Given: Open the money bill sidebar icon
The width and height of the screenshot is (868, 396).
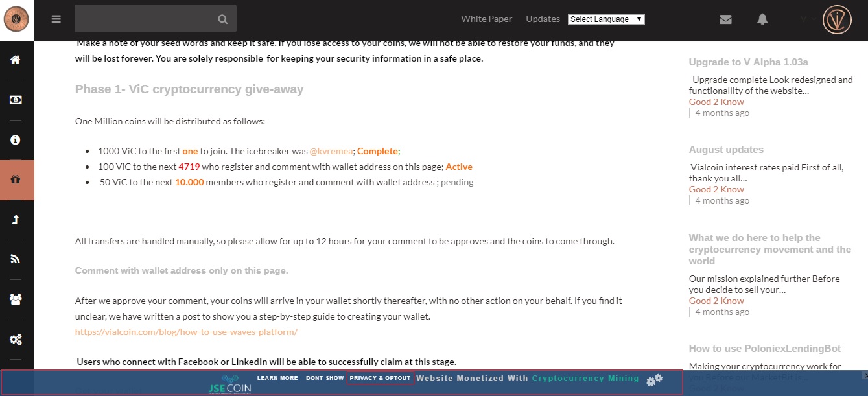Looking at the screenshot, I should click(x=16, y=100).
